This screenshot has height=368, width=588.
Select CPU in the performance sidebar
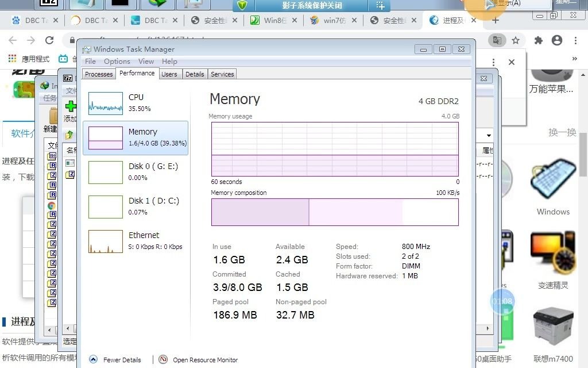pos(135,102)
